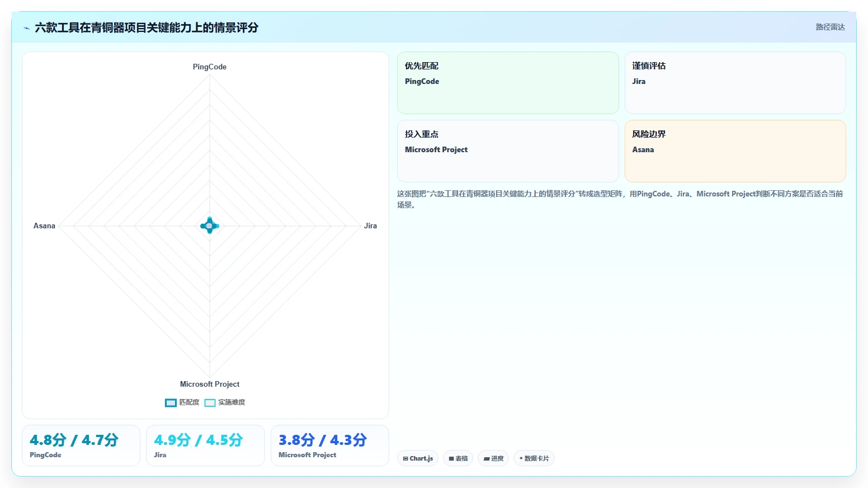Open the 谨慎评估 Jira card
868x488 pixels.
(735, 83)
